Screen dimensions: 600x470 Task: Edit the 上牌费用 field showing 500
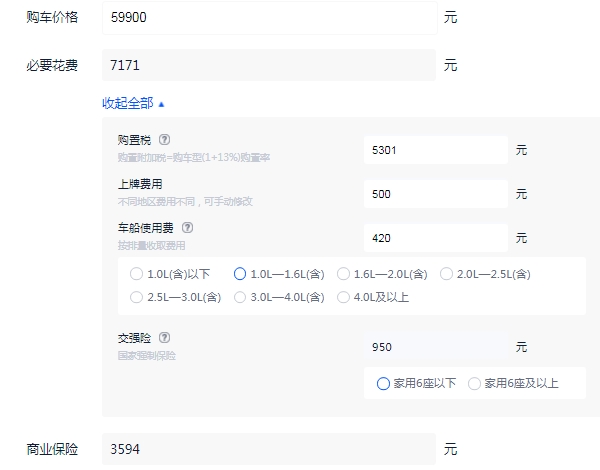(x=436, y=194)
